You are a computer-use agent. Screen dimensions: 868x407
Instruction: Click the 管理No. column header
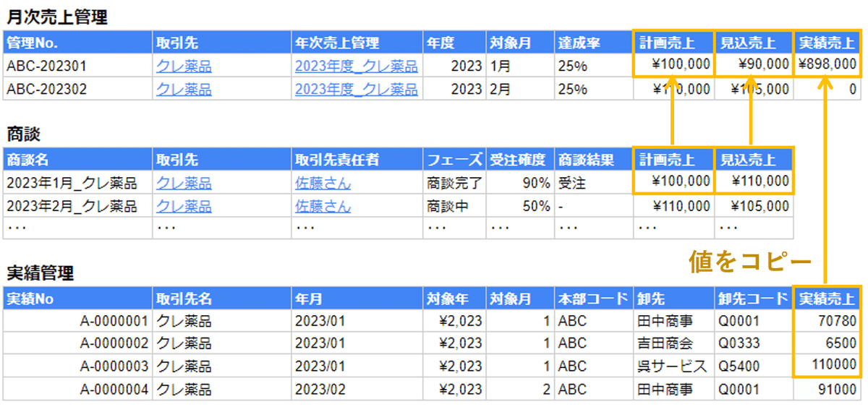(78, 43)
